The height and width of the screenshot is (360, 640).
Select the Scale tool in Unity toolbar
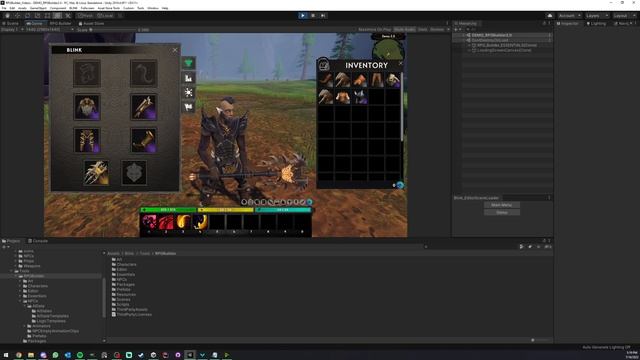click(x=38, y=16)
